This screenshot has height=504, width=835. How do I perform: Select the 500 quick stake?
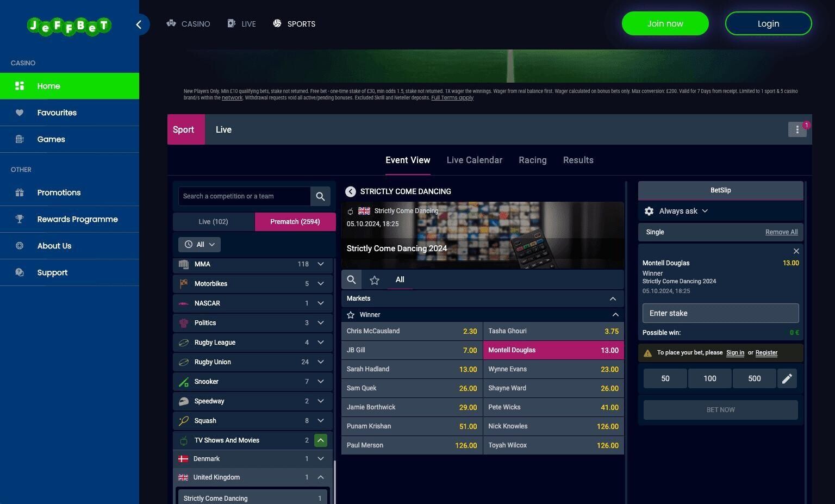coord(755,378)
